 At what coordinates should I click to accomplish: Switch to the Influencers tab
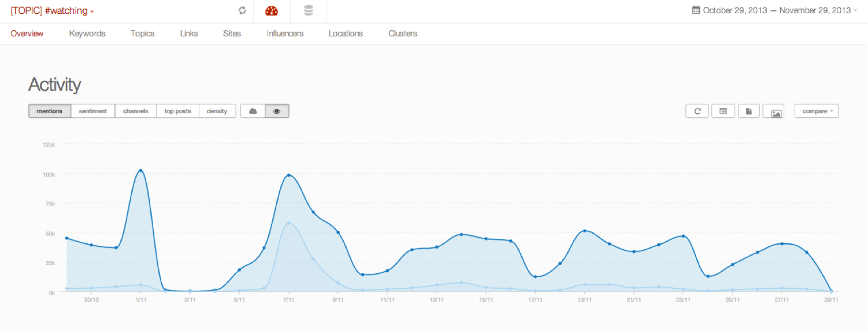pos(285,33)
